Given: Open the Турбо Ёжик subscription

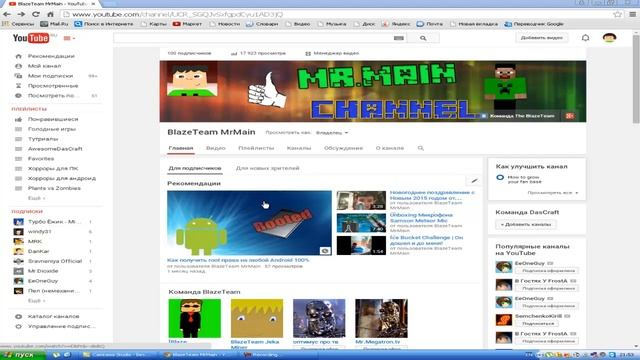Looking at the screenshot, I should pyautogui.click(x=54, y=222).
